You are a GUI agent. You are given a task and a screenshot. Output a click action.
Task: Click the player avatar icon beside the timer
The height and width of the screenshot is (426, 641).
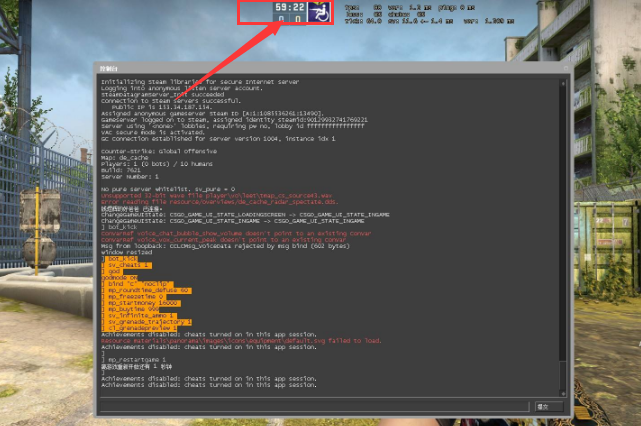[x=319, y=12]
